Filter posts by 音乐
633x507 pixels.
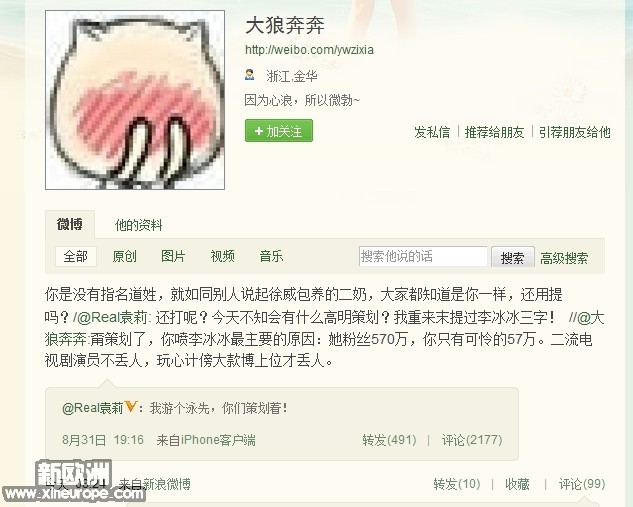point(271,256)
